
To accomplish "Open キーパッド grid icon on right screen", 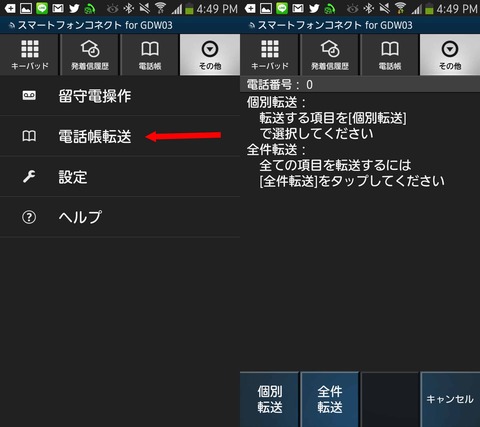I will pos(270,49).
